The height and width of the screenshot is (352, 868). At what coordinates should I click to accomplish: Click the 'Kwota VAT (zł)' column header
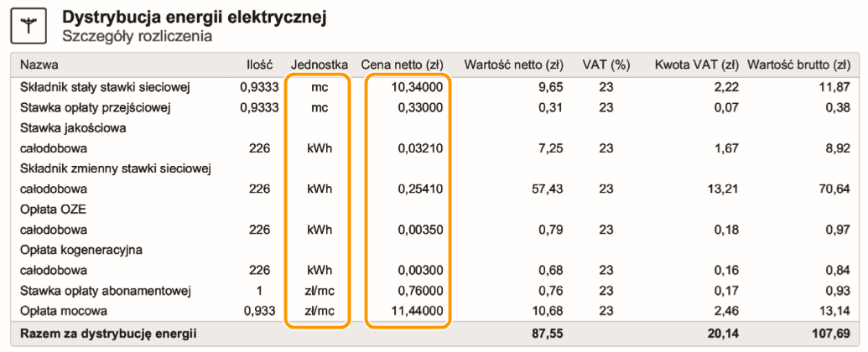coord(696,65)
